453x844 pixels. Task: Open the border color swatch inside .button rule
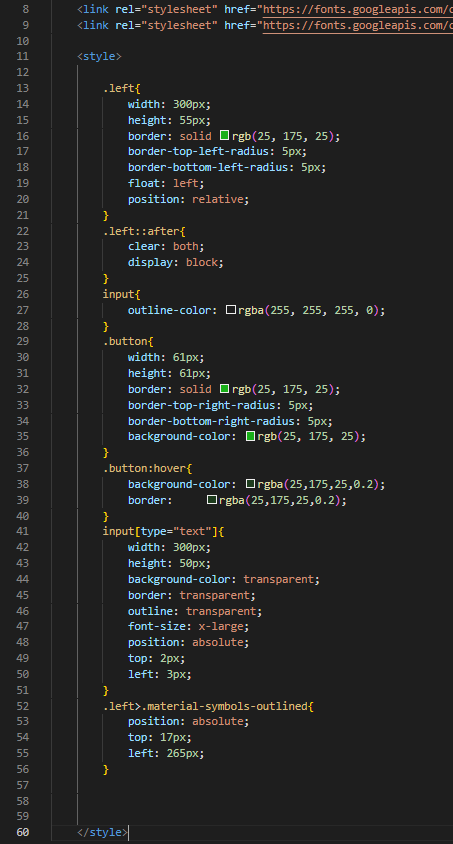click(x=225, y=389)
